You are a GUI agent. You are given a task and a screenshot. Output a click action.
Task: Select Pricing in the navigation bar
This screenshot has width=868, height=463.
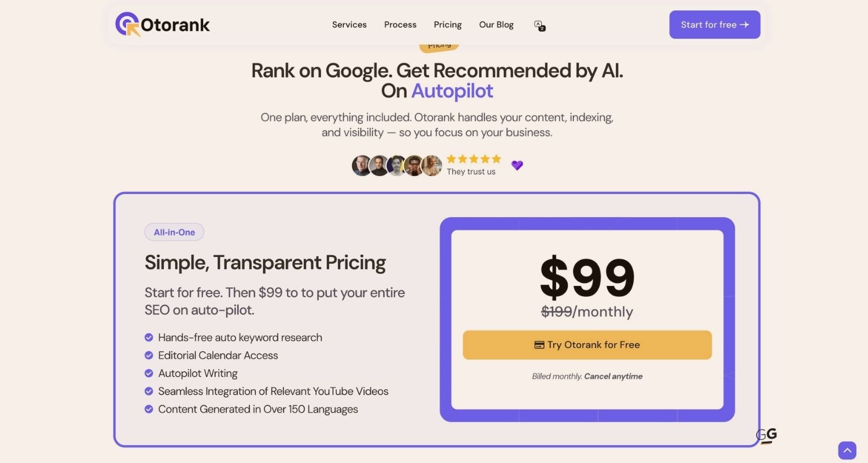point(448,25)
